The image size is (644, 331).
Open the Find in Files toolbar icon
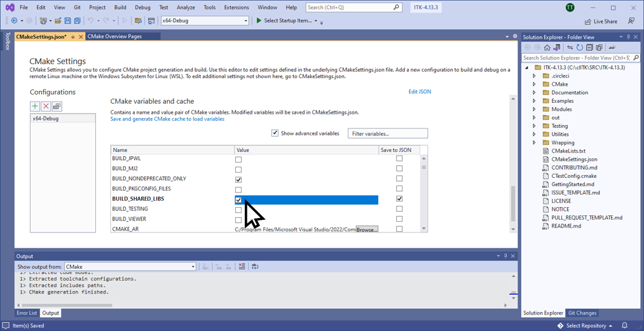(139, 20)
